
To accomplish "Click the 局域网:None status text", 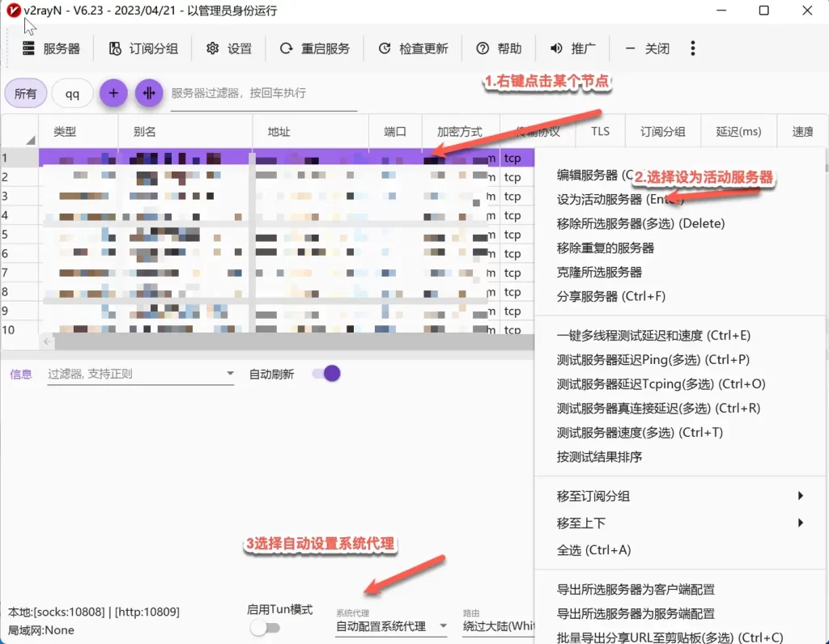I will pos(40,629).
